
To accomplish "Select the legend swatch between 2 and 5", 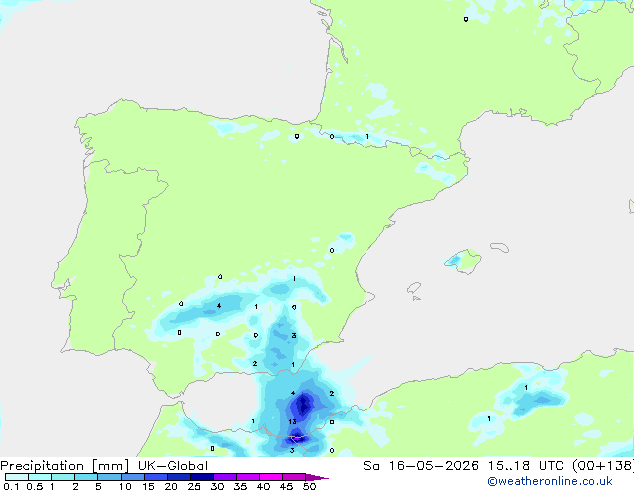I will tap(86, 477).
